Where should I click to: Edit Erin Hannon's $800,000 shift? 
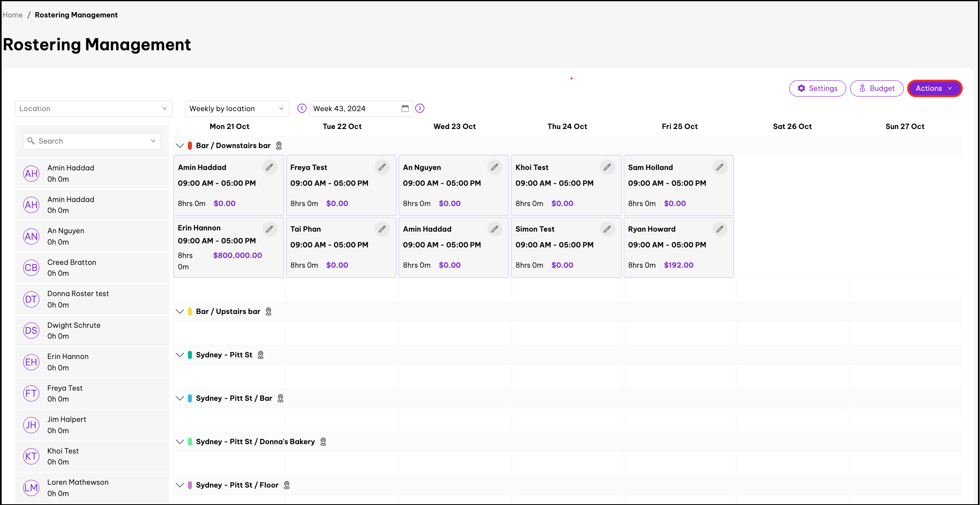coord(269,229)
